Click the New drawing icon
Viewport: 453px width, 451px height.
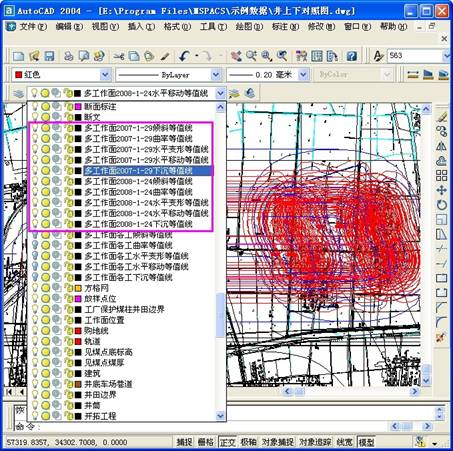click(x=19, y=56)
